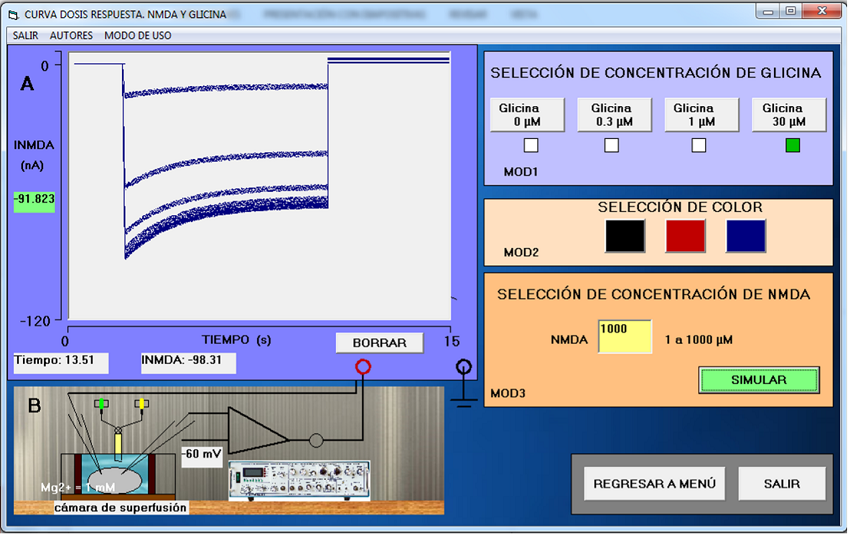
Task: Open the MODO DE USO menu
Action: click(x=138, y=35)
